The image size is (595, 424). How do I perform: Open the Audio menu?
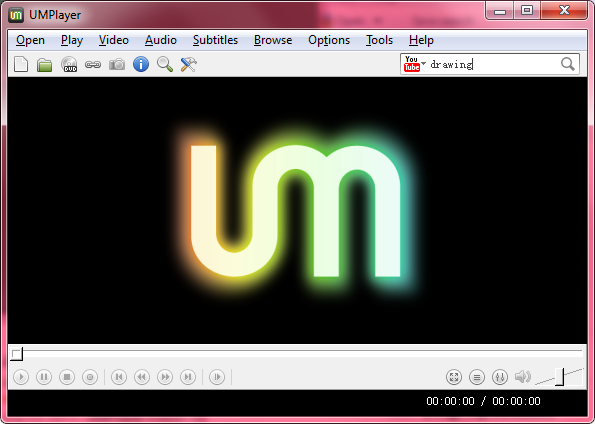click(x=161, y=40)
